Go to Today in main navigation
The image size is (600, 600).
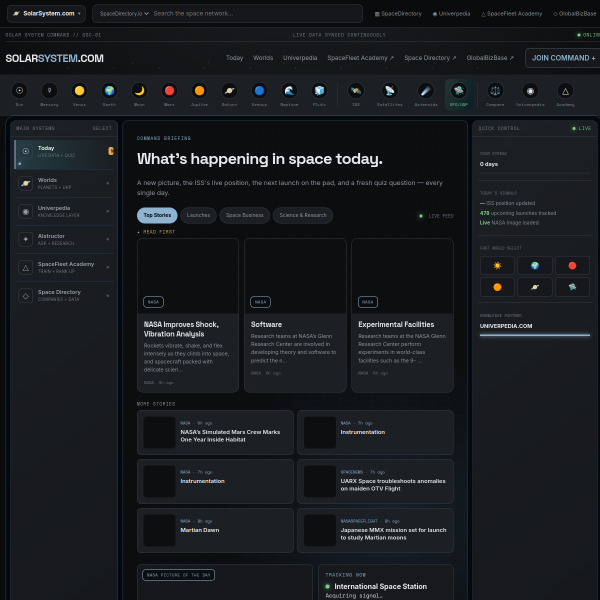point(234,58)
